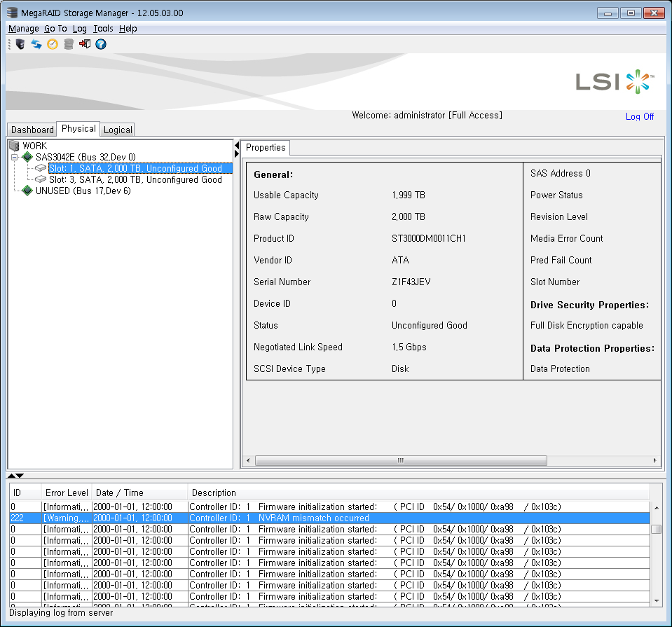Click the properties scrollbar left arrow
The width and height of the screenshot is (672, 627).
(248, 460)
